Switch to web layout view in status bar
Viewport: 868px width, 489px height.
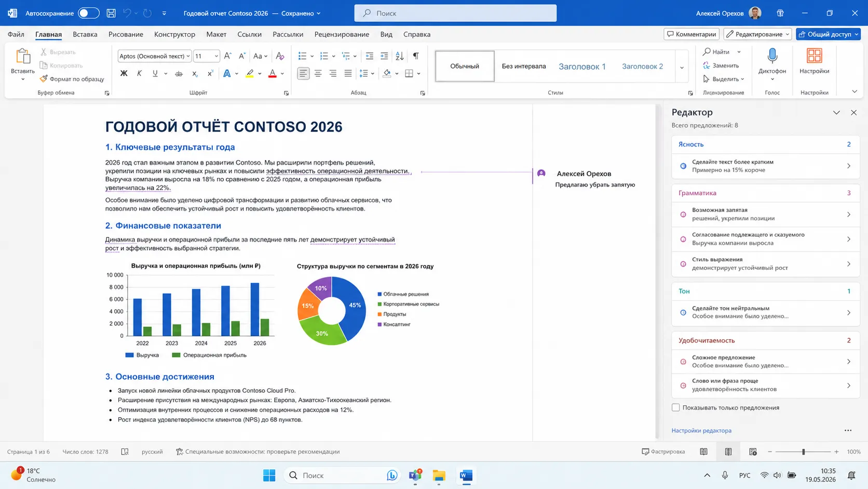(x=753, y=452)
